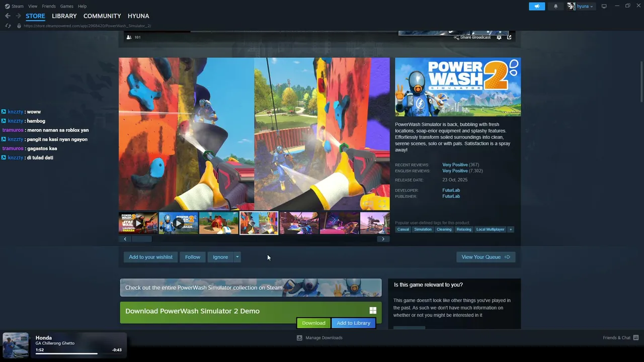The width and height of the screenshot is (644, 362).
Task: Open the Steam menu
Action: coord(18,6)
